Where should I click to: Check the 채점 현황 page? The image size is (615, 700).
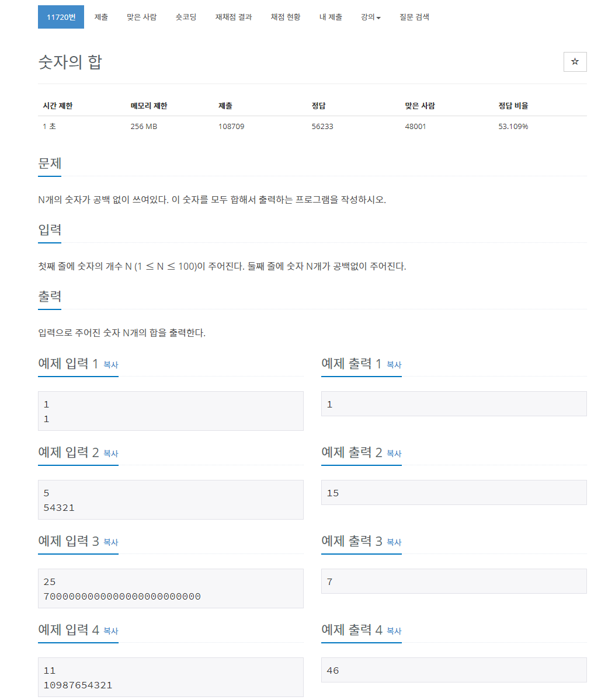point(285,17)
